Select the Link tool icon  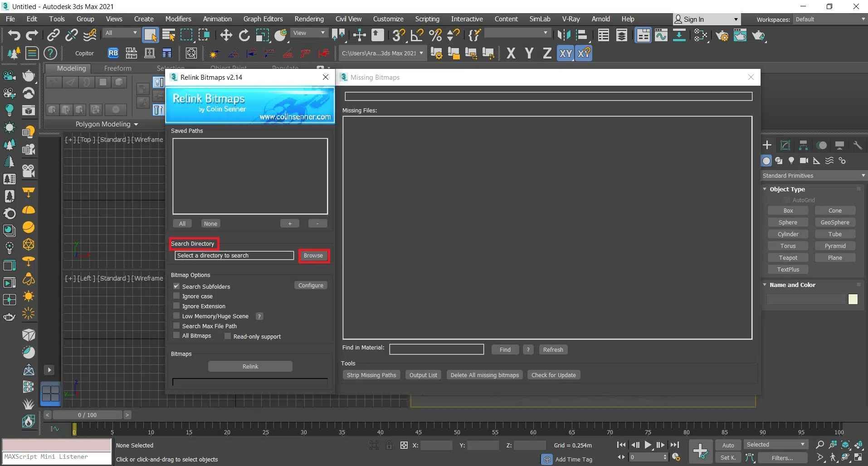(54, 35)
